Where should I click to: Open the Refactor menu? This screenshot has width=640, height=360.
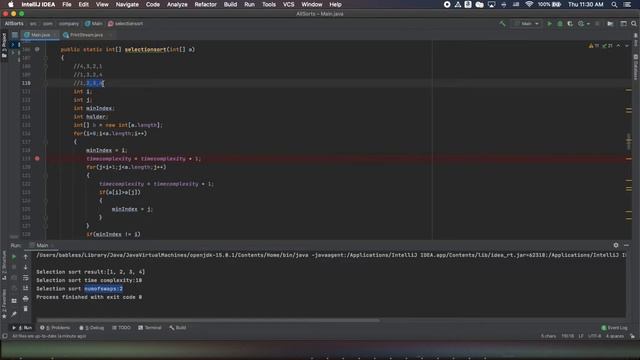(x=205, y=4)
